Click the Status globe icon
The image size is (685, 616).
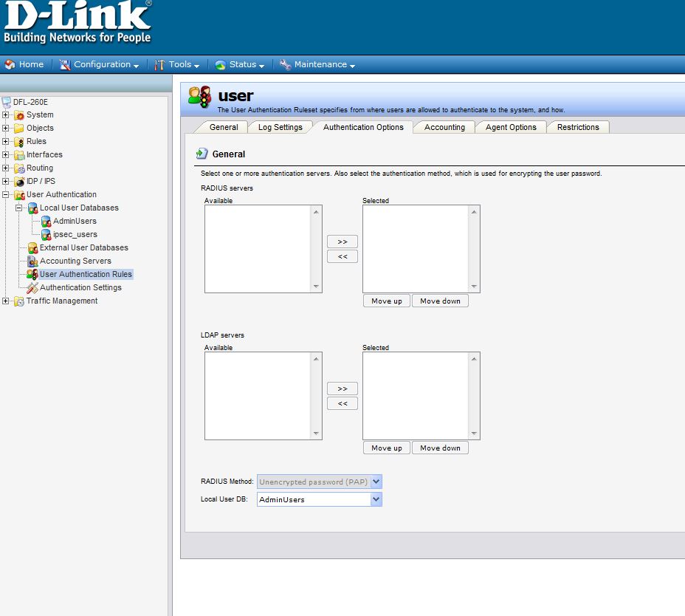[x=220, y=65]
